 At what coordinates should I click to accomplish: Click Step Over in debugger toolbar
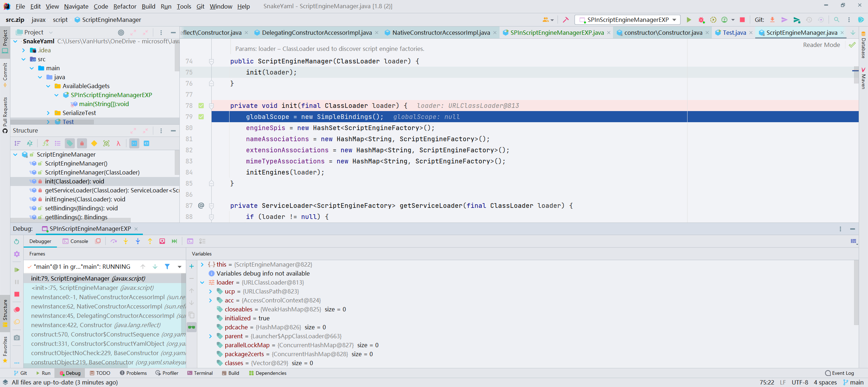tap(114, 242)
